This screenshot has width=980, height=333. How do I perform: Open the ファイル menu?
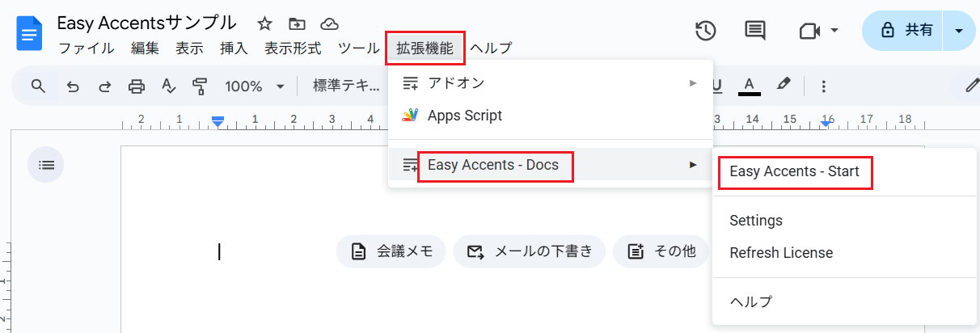click(x=87, y=48)
